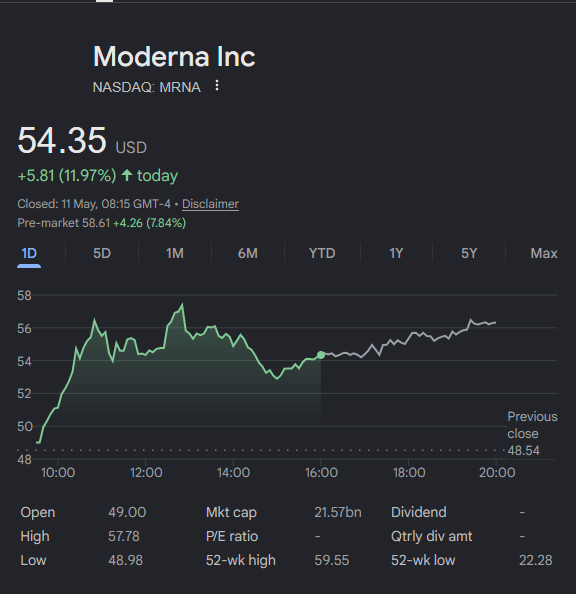576x594 pixels.
Task: Click the 52-wk high value 59.55
Action: (x=332, y=560)
